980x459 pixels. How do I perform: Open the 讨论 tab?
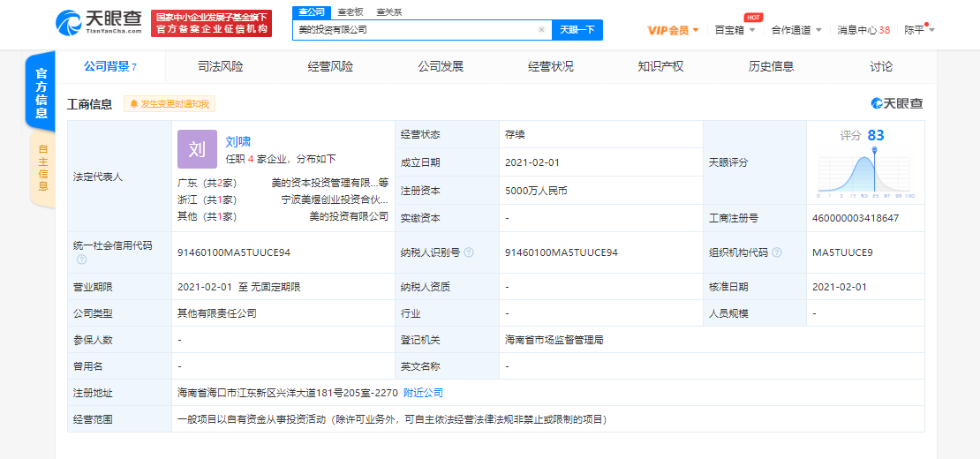pos(881,67)
